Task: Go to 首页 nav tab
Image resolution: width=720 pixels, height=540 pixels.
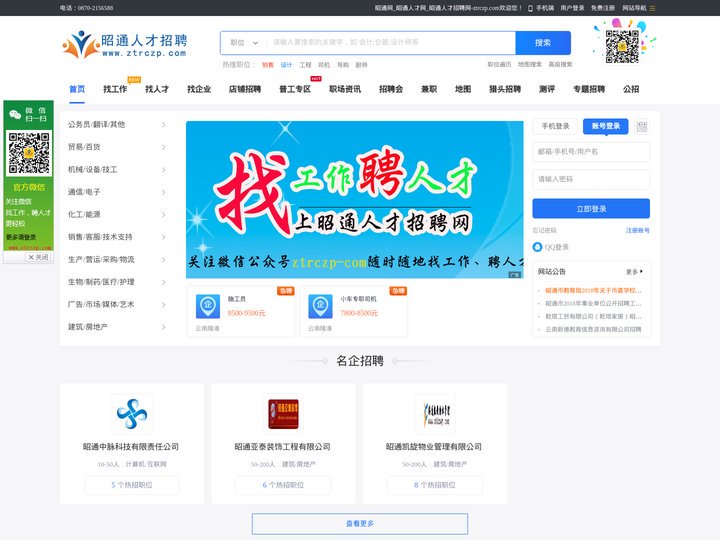Action: (77, 89)
